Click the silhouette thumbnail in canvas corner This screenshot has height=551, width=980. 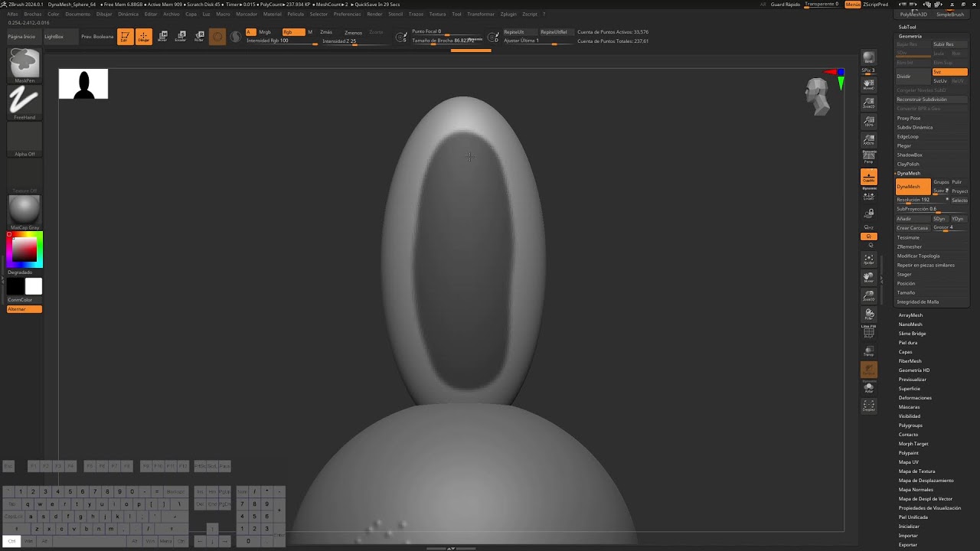[83, 84]
